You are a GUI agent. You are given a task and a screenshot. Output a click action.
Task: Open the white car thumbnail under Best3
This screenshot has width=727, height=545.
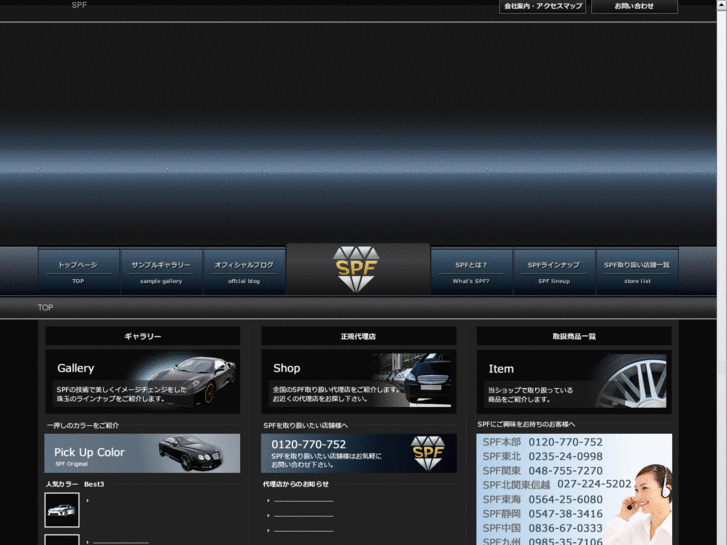62,510
